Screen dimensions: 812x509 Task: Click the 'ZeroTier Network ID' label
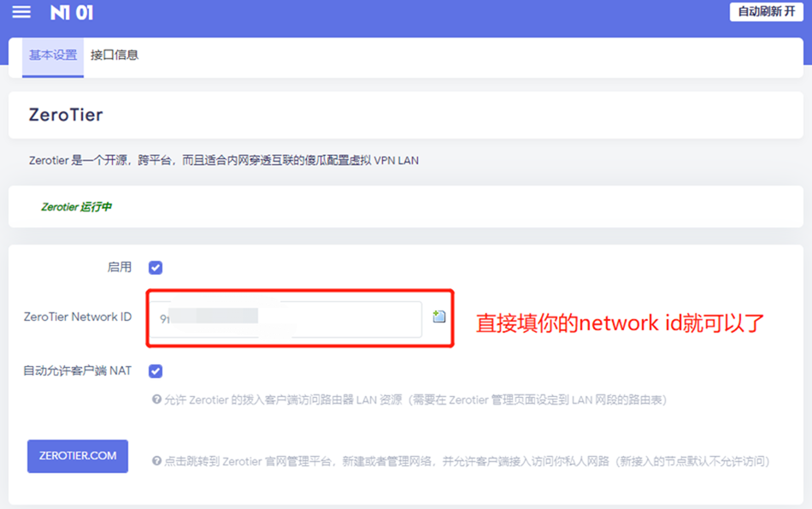[78, 317]
